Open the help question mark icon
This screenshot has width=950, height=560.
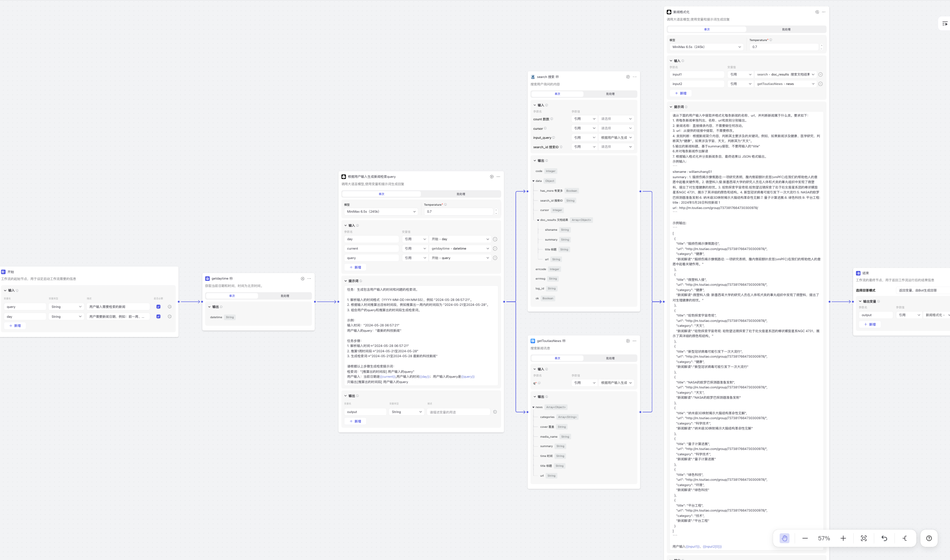point(929,538)
